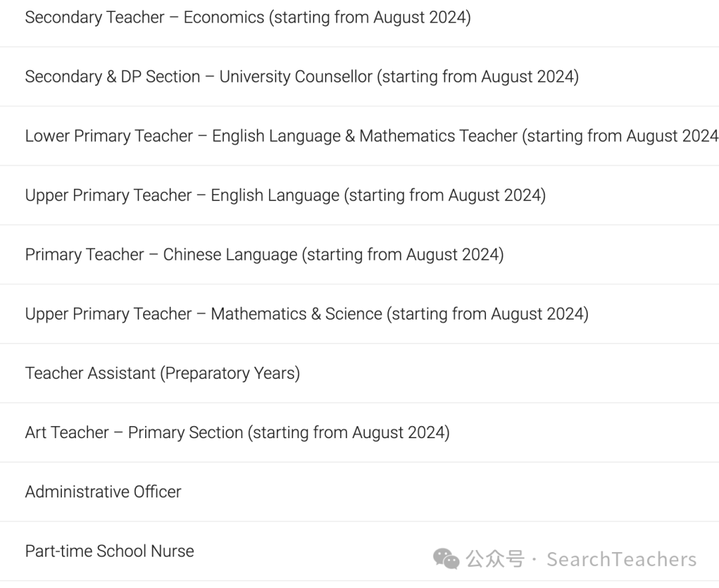
Task: Click the "Chinese Language" words
Action: (x=230, y=254)
